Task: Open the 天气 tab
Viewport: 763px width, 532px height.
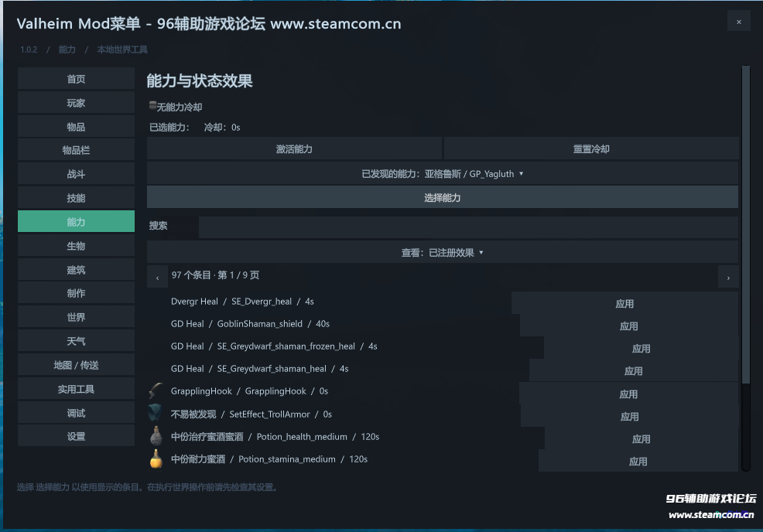Action: point(76,341)
